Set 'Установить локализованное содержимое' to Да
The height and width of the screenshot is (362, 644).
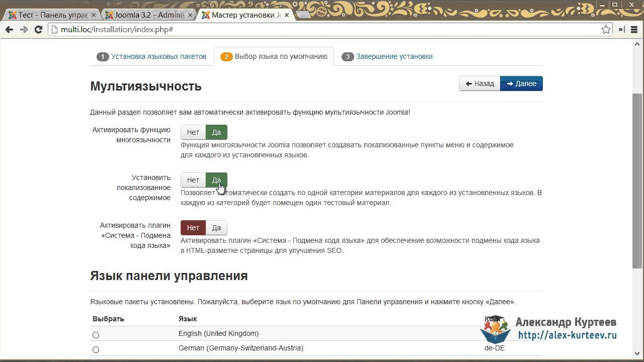[216, 180]
